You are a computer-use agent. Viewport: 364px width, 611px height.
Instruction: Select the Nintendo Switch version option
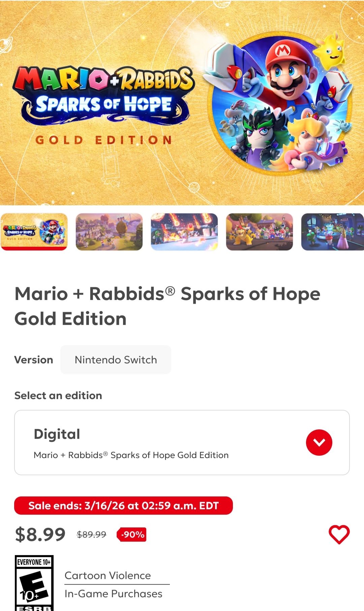tap(116, 360)
